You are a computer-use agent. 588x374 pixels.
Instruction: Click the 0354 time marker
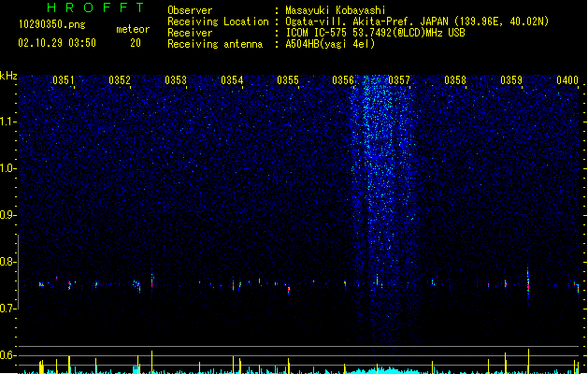[232, 80]
